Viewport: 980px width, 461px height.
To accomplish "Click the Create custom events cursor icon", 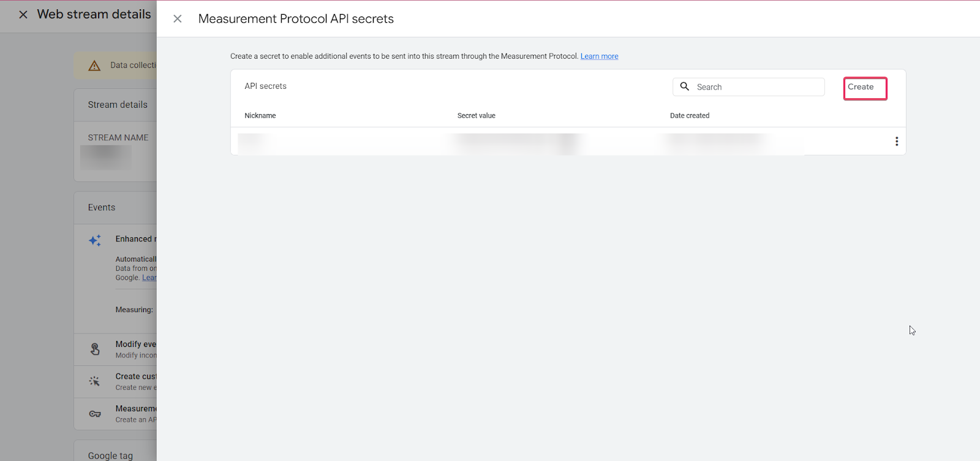I will [x=94, y=381].
